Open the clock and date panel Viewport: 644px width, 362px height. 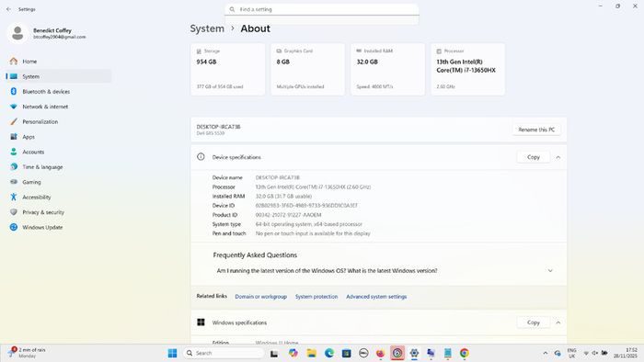click(x=626, y=353)
